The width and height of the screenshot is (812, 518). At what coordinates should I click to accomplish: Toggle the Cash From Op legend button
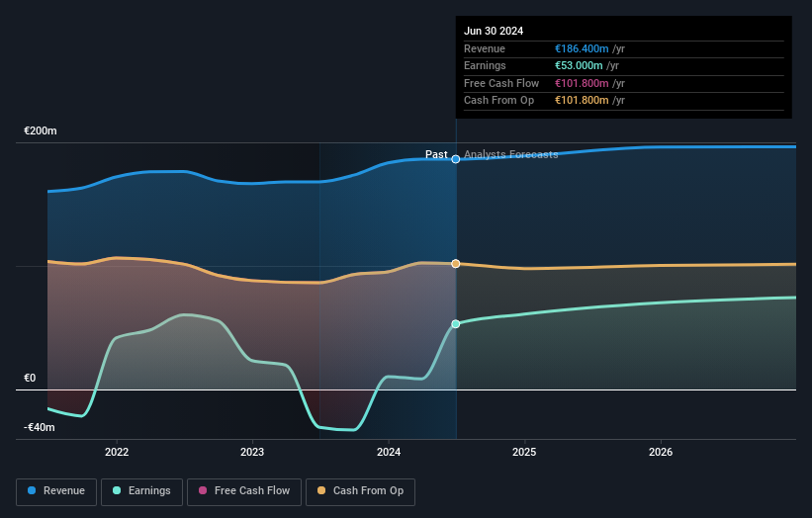coord(360,491)
